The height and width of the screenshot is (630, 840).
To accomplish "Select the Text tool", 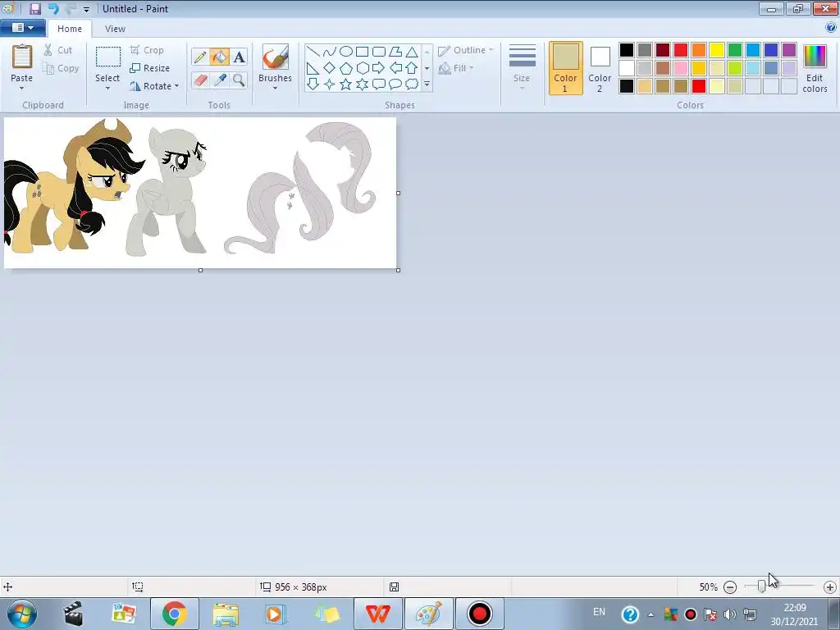I will tap(239, 57).
